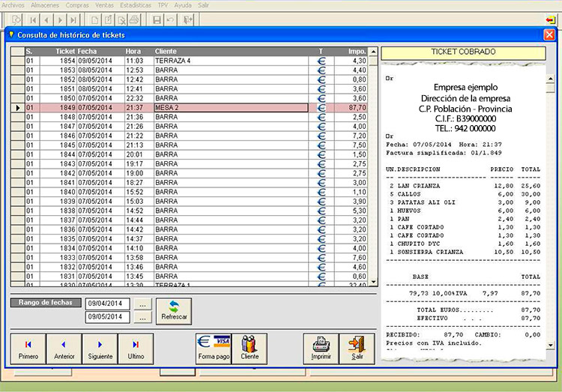Click the red arrow icon at toolbar's right end
The image size is (562, 392).
pos(550,19)
